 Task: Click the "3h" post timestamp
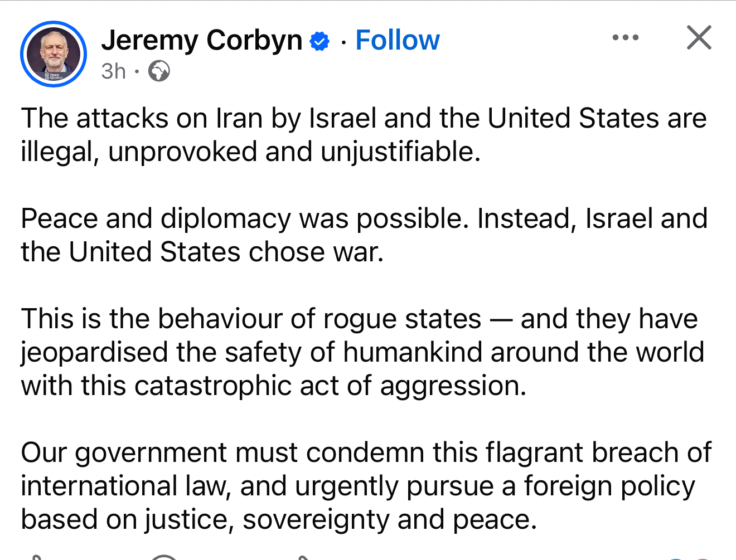(113, 71)
